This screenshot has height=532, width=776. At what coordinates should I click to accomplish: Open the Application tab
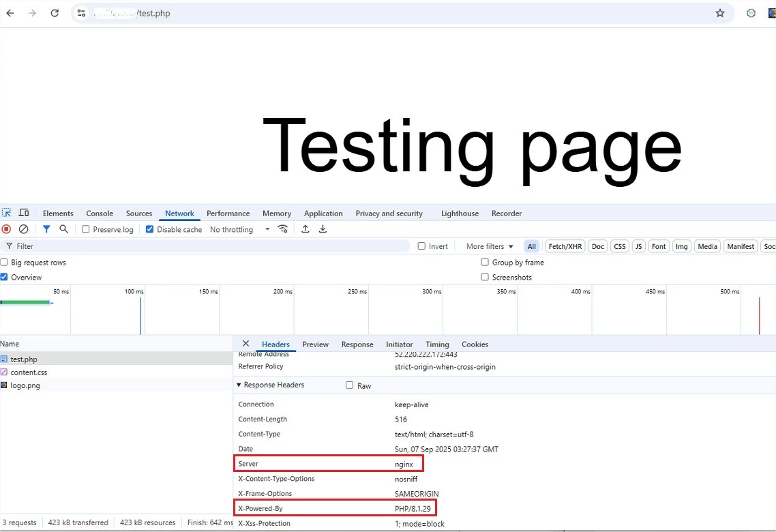(x=323, y=213)
